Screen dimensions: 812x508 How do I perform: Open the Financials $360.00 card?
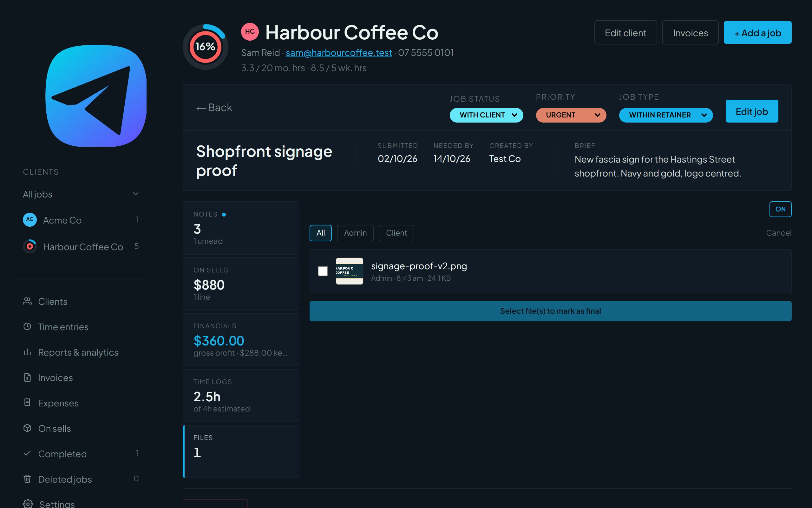click(241, 340)
